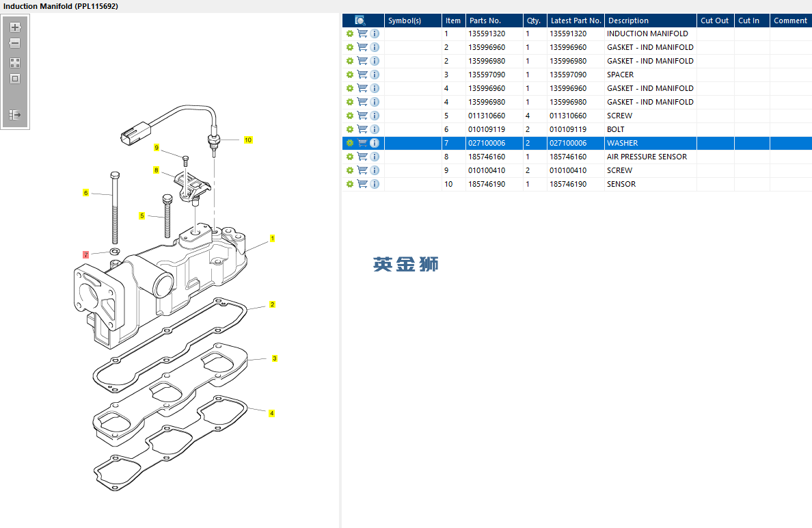Show info for the SPACER row

[x=375, y=75]
